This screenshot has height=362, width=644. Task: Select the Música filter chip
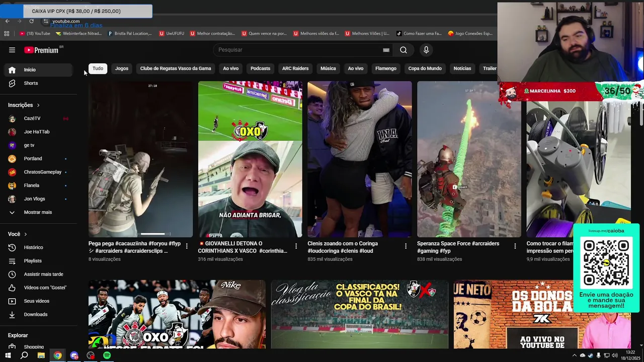(328, 68)
